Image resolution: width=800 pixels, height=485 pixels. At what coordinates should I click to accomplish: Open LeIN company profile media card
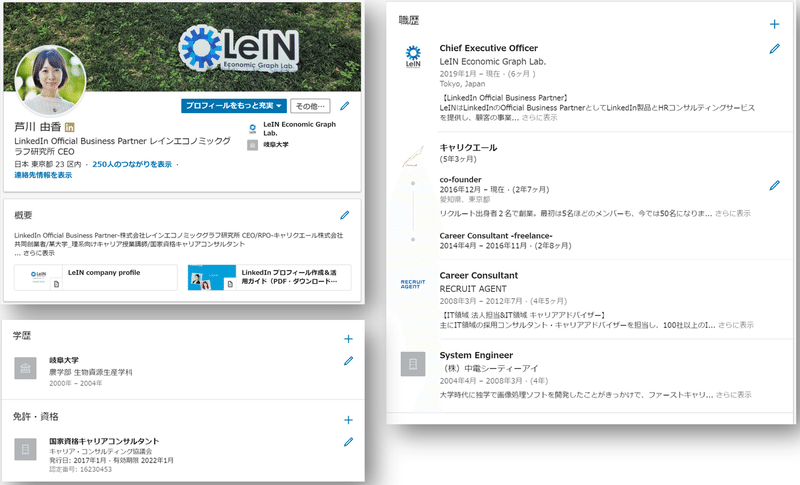(x=96, y=277)
